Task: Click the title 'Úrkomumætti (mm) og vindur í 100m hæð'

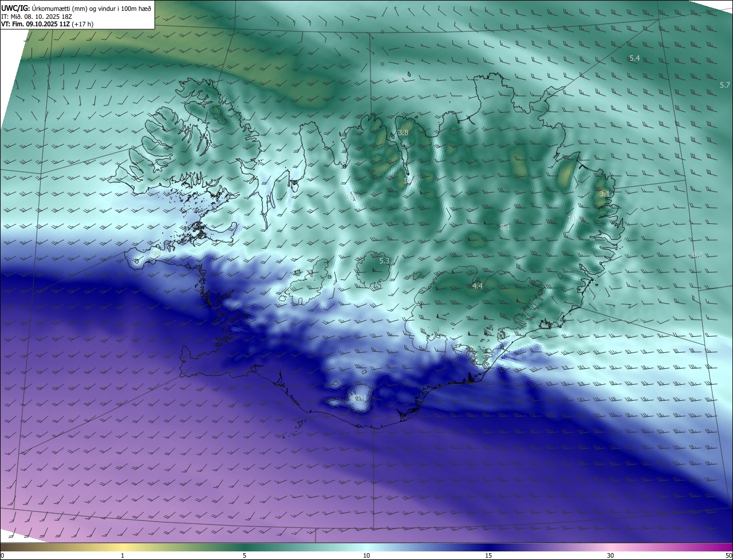Action: [92, 7]
